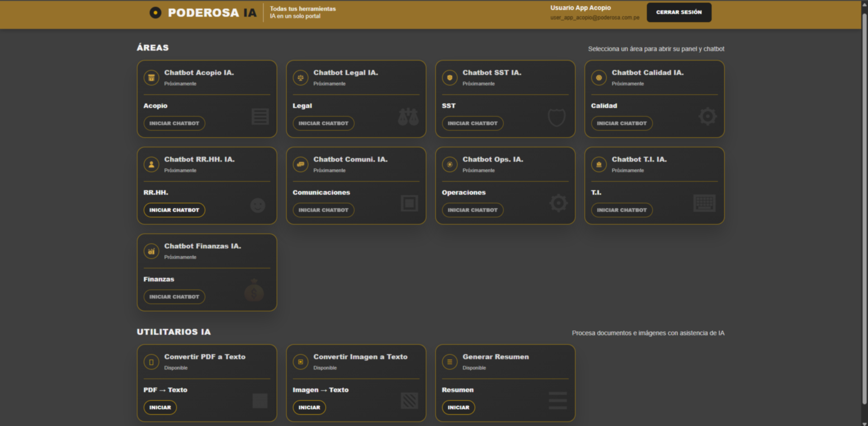Click the gear icon in Calidad card
This screenshot has width=868, height=426.
[x=708, y=116]
